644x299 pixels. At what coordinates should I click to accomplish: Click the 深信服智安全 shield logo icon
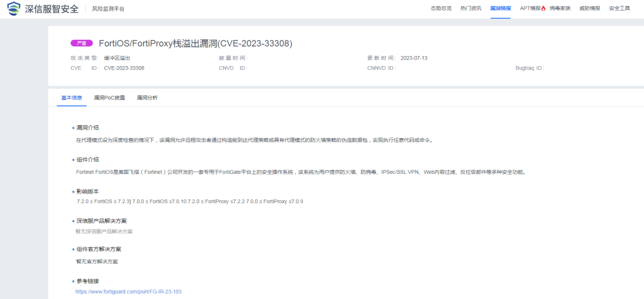tap(14, 8)
